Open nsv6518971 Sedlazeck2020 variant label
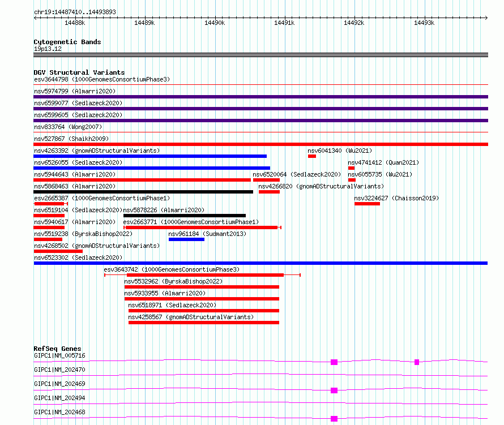Viewport: 504px width, 425px height. point(172,305)
